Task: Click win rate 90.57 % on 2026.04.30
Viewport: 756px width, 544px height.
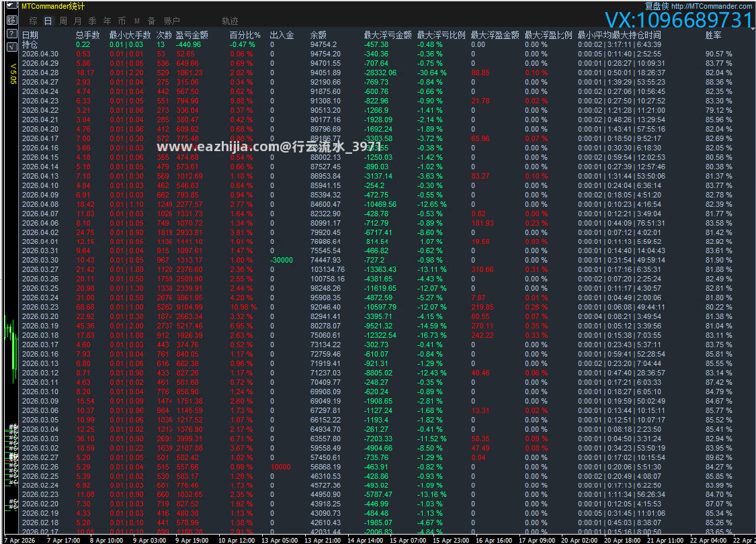Action: (719, 54)
